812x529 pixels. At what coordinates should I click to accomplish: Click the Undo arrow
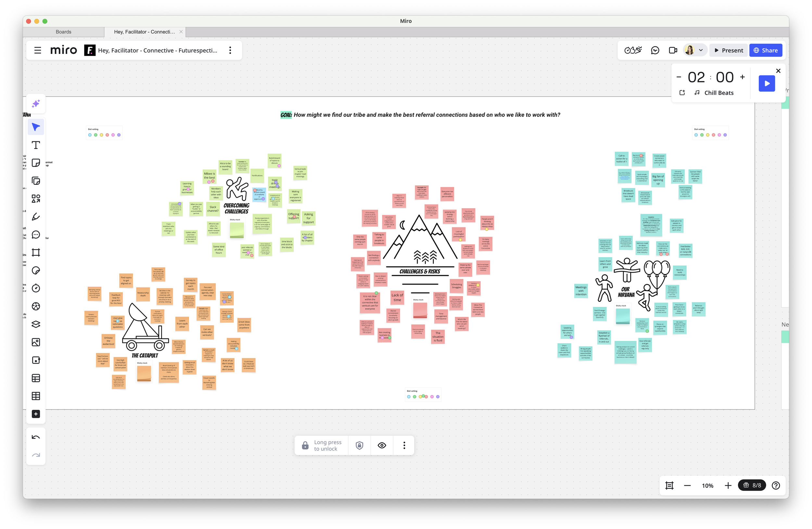pyautogui.click(x=36, y=437)
